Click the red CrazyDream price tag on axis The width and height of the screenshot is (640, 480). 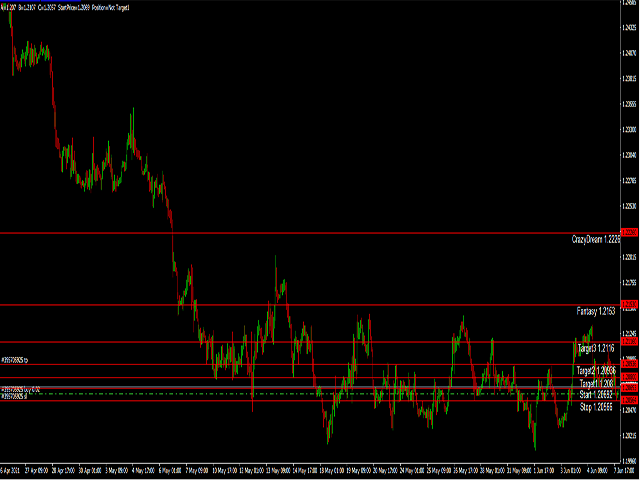[630, 232]
